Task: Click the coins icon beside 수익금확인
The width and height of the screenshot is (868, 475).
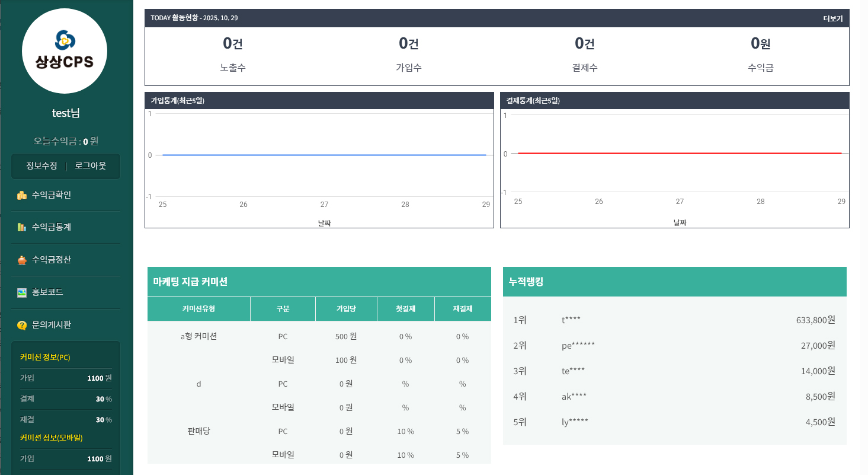Action: click(22, 195)
